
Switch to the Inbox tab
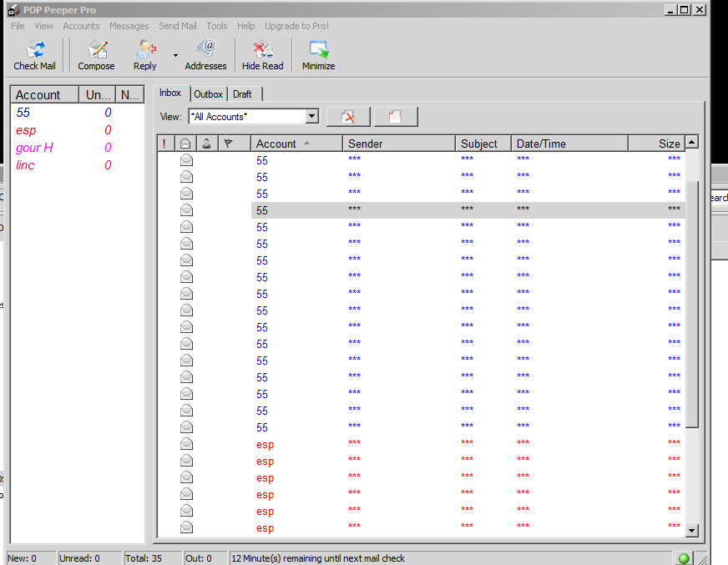click(x=170, y=93)
